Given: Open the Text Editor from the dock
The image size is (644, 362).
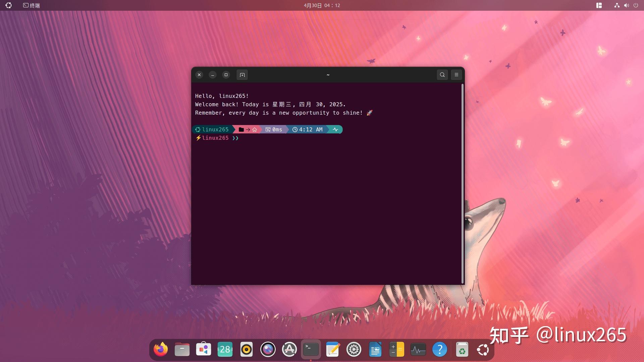Looking at the screenshot, I should (x=332, y=349).
